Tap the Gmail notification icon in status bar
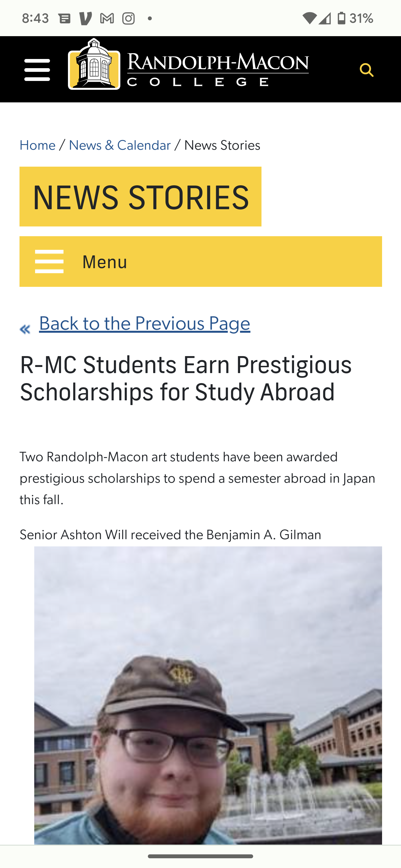 107,18
